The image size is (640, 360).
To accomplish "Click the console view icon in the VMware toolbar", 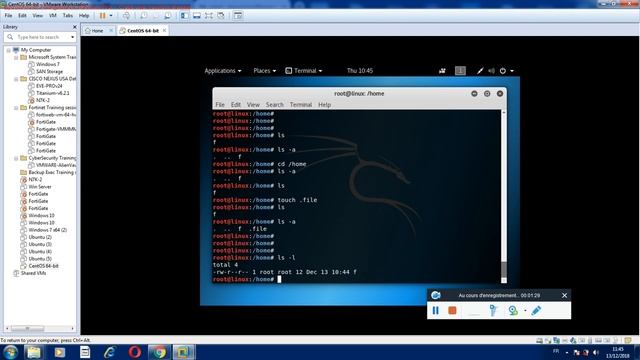I will coord(238,16).
